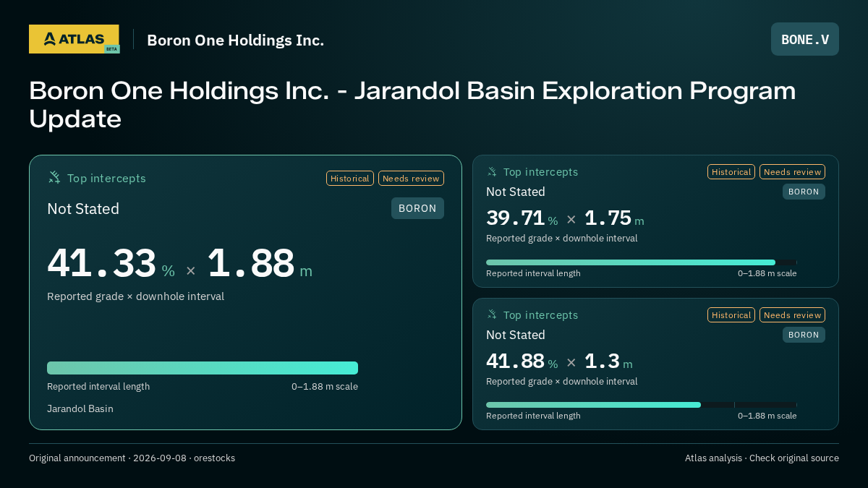
Task: Click Not Stated in the 39.71% card
Action: (516, 192)
